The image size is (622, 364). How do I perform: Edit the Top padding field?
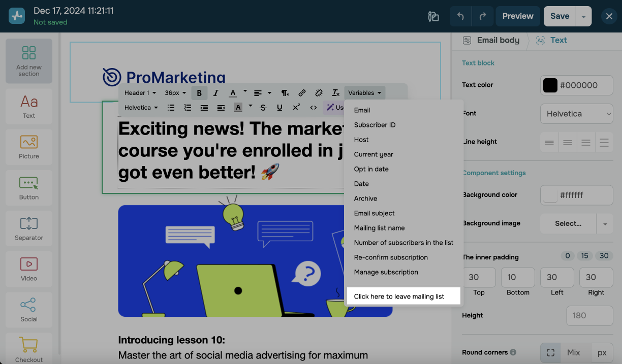[479, 277]
